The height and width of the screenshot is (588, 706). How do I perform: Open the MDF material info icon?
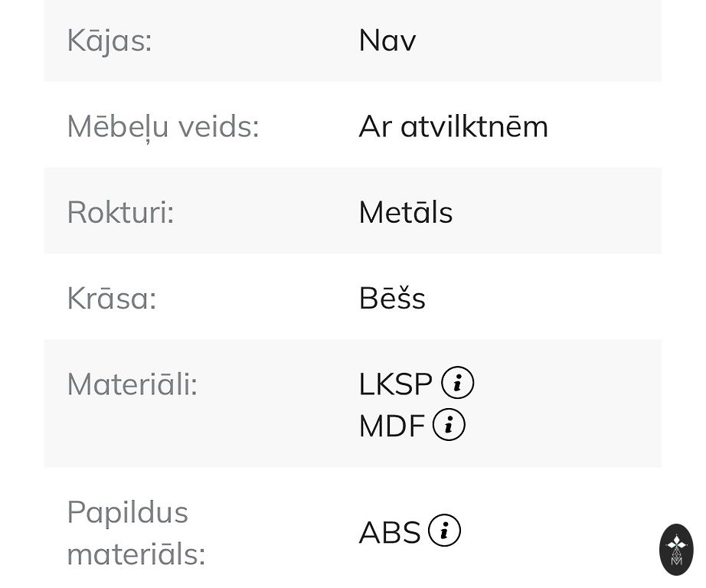(x=449, y=425)
